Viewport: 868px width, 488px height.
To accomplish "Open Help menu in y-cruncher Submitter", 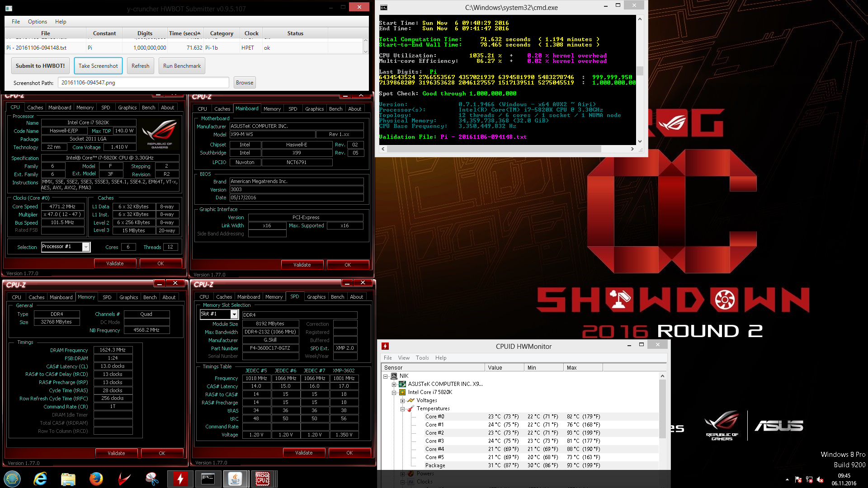I will pos(61,21).
